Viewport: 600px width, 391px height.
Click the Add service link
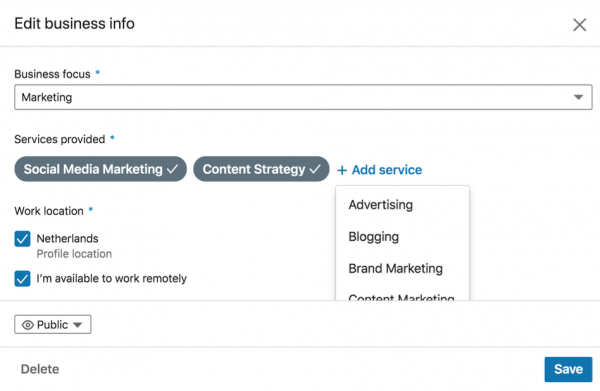[x=380, y=170]
